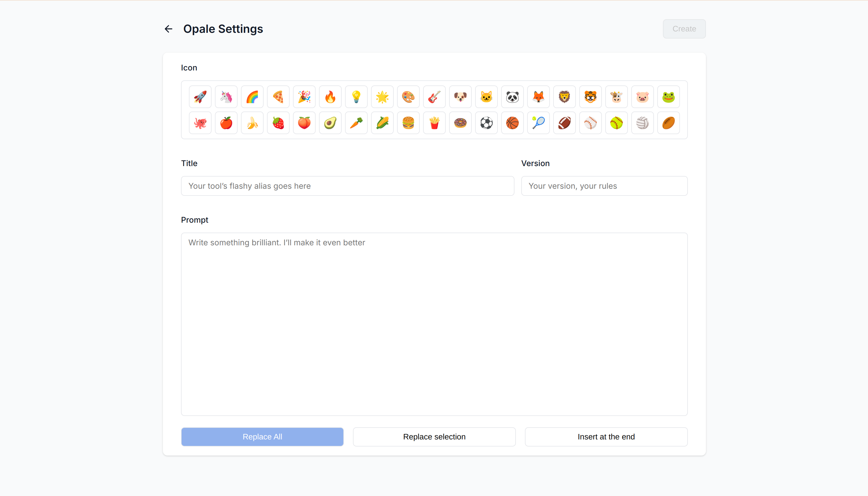Choose the basketball emoji icon
The width and height of the screenshot is (868, 496).
(512, 123)
